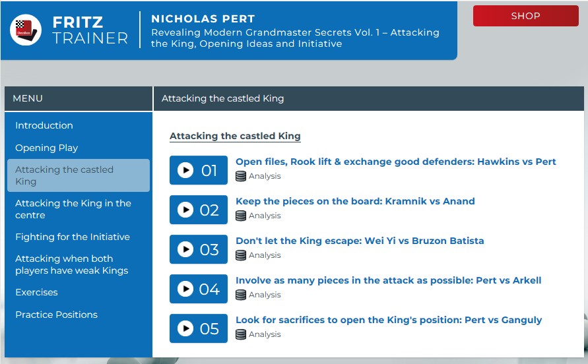The width and height of the screenshot is (588, 364).
Task: Open the Exercises menu item
Action: [36, 292]
